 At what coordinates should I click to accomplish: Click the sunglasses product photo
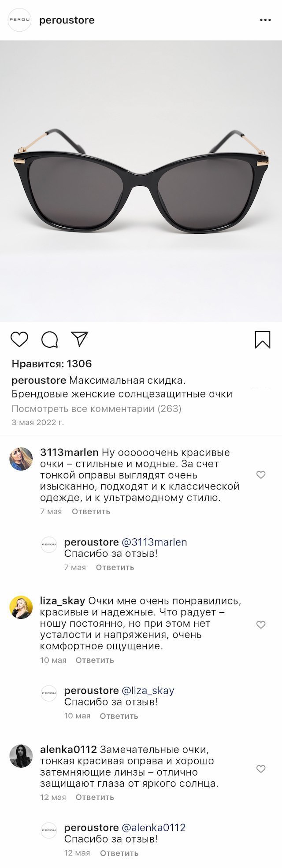point(141,181)
